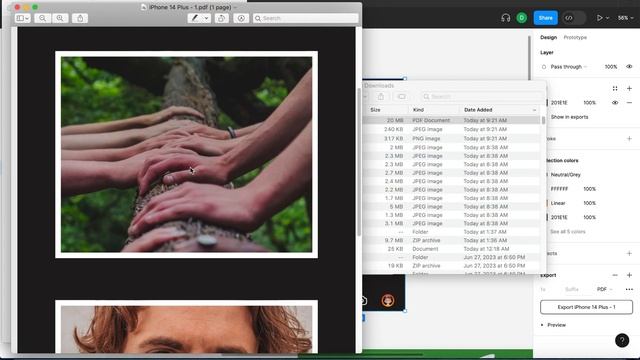Sort Finder list by Date Added column

(x=478, y=110)
